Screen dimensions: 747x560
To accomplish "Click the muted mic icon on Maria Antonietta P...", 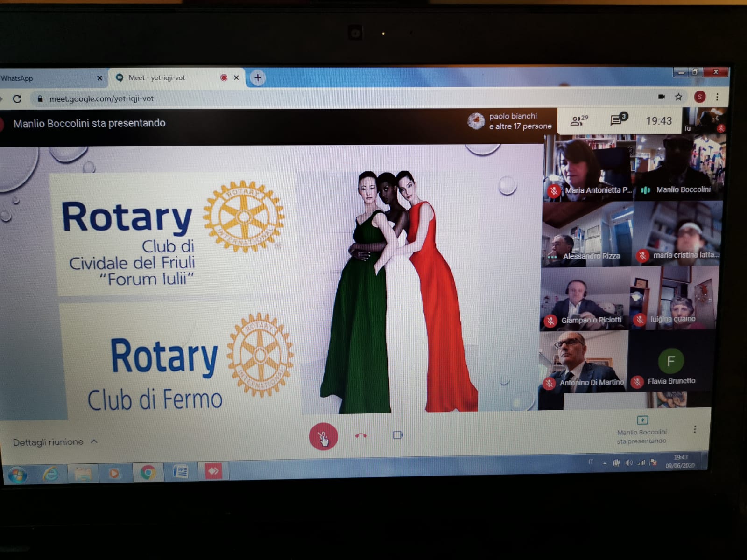I will point(554,190).
